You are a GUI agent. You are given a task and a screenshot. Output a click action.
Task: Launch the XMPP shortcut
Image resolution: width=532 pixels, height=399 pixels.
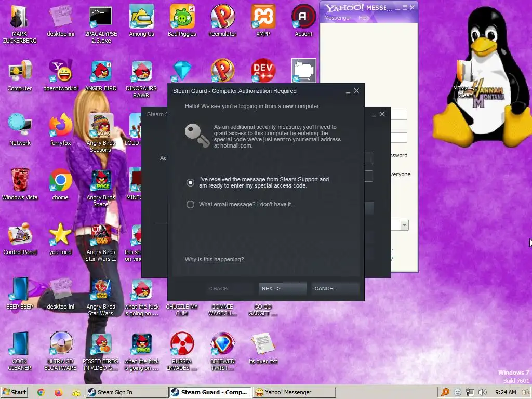click(263, 20)
